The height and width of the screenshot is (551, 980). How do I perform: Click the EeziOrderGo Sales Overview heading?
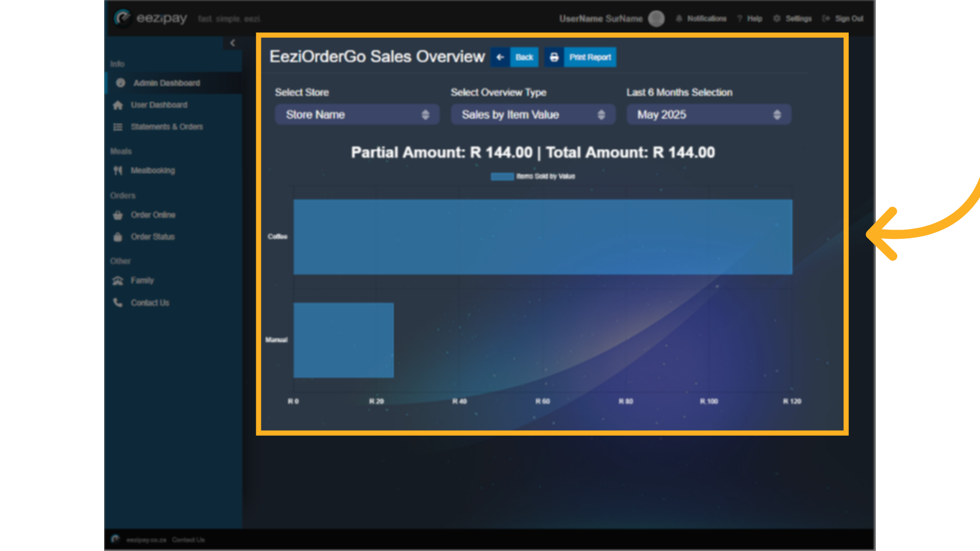[377, 57]
